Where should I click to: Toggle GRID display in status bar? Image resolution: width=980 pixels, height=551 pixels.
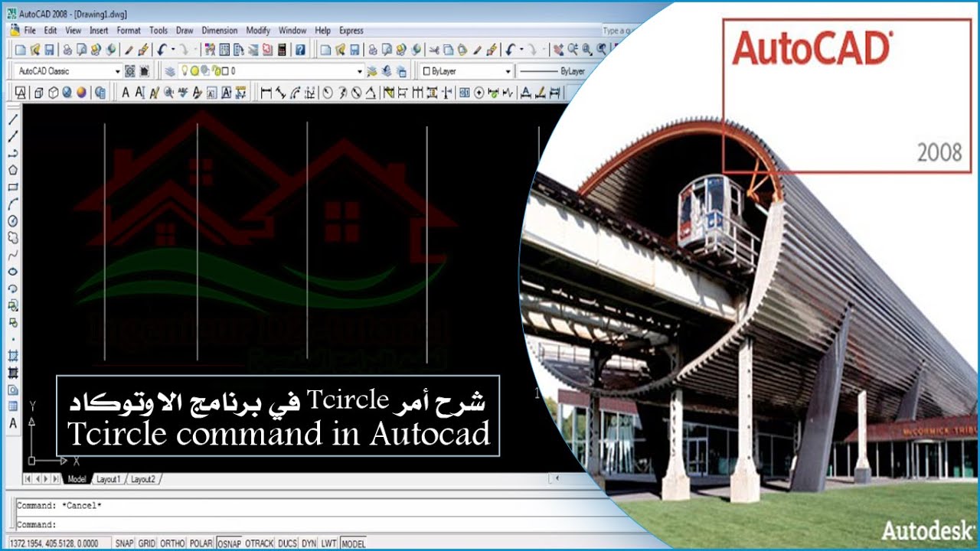tap(147, 543)
